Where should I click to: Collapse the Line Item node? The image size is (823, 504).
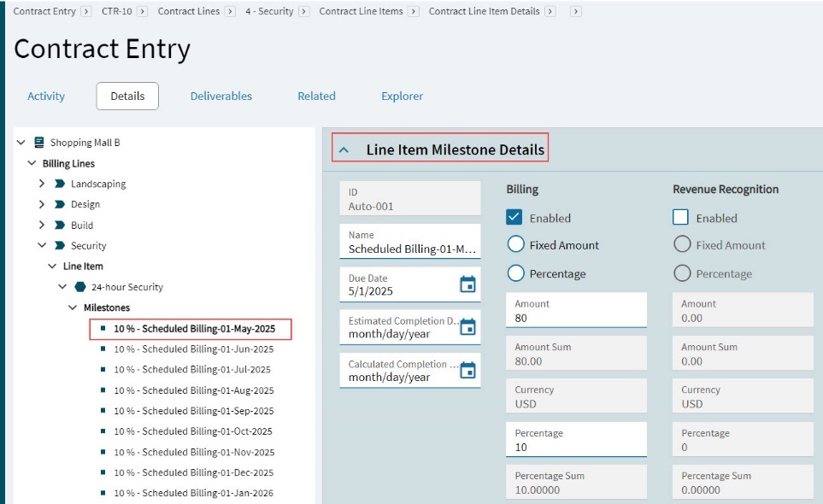(52, 266)
